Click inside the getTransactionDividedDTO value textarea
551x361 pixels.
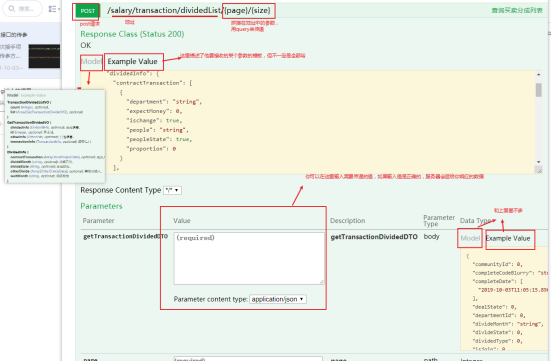point(249,258)
